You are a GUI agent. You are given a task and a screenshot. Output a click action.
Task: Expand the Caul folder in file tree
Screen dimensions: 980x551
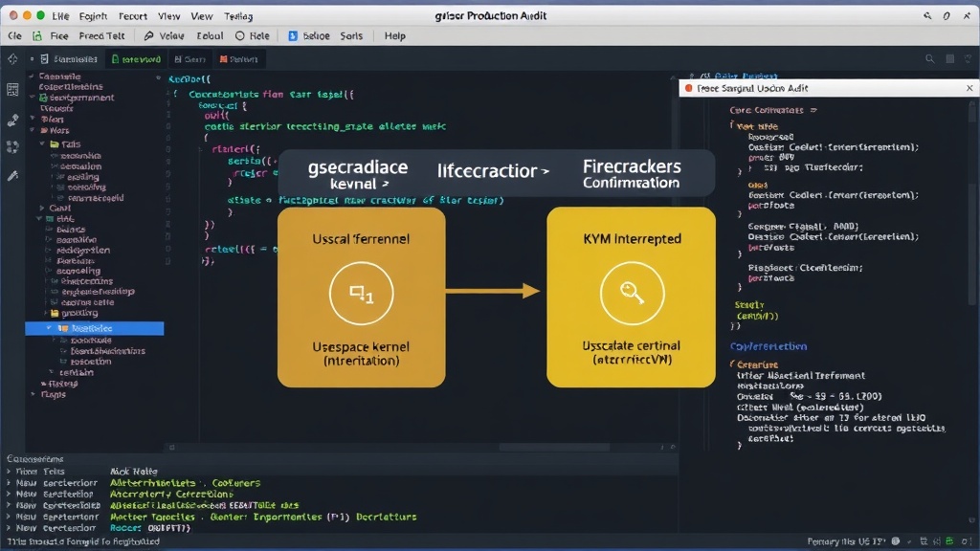click(x=42, y=208)
